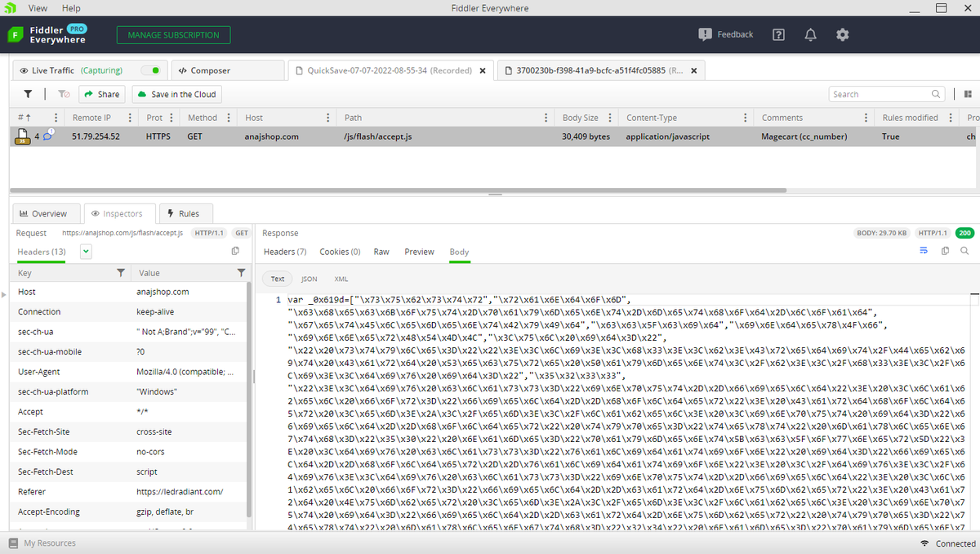Click the Share sessions button

click(x=101, y=94)
